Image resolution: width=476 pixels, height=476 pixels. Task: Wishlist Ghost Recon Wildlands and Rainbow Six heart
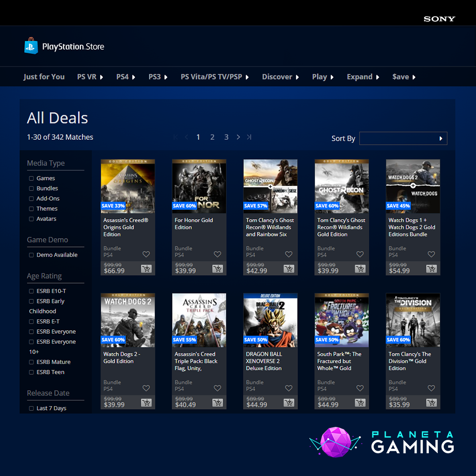(x=289, y=254)
